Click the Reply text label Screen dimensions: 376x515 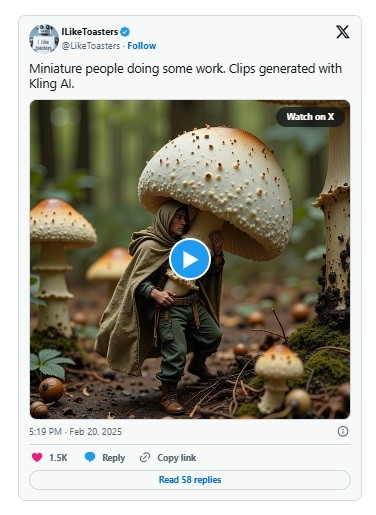[x=114, y=458]
